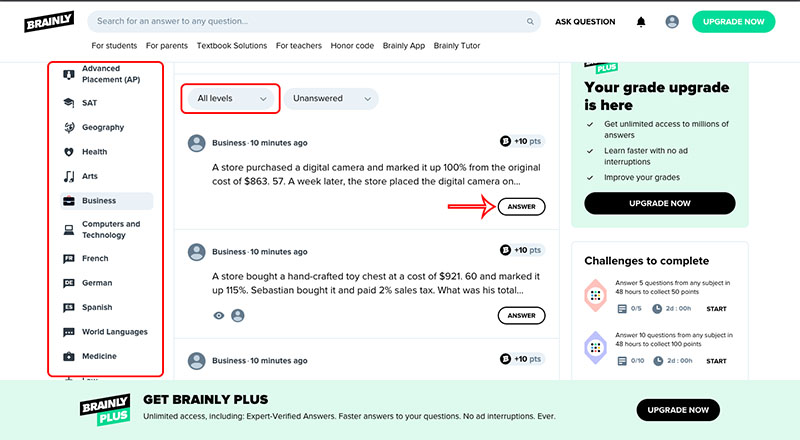Expand the Unanswered filter dropdown

pos(331,99)
